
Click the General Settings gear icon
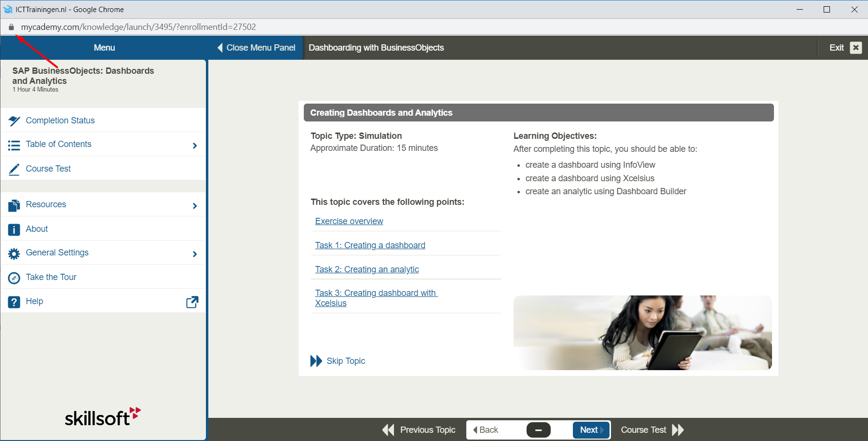[14, 254]
